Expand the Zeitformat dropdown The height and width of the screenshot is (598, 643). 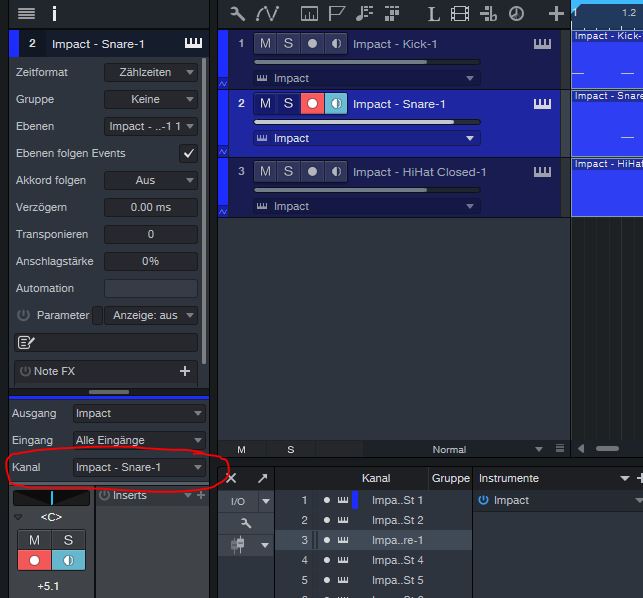pyautogui.click(x=151, y=72)
